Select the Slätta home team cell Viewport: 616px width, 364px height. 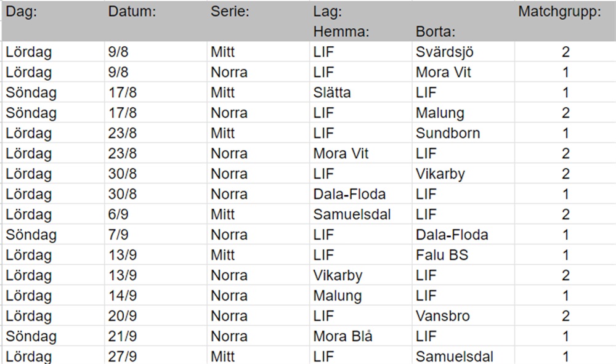pyautogui.click(x=360, y=92)
